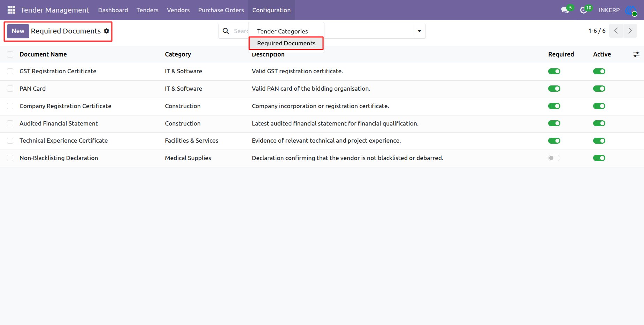Toggle Active for Audited Financial Statement
The image size is (644, 325).
tap(599, 123)
